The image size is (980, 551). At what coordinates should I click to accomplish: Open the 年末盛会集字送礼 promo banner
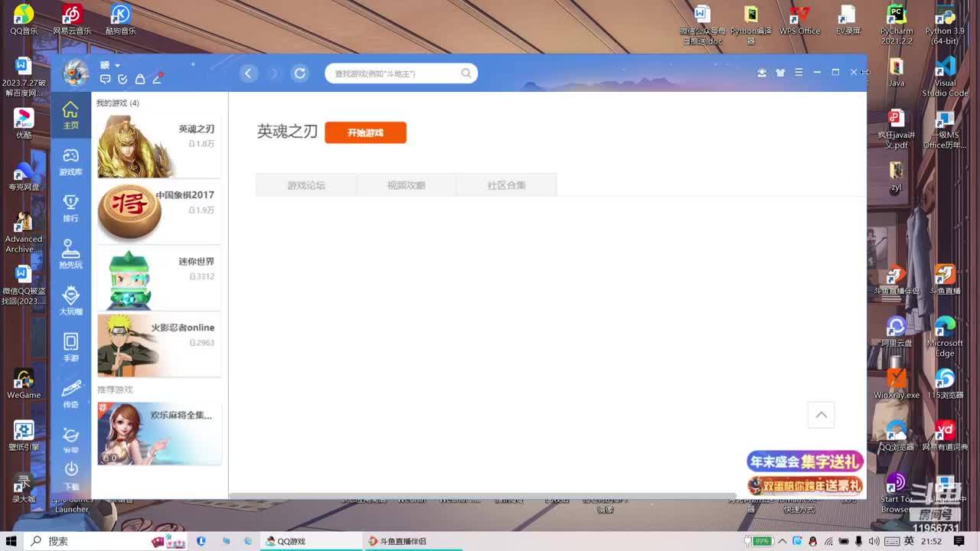point(805,461)
